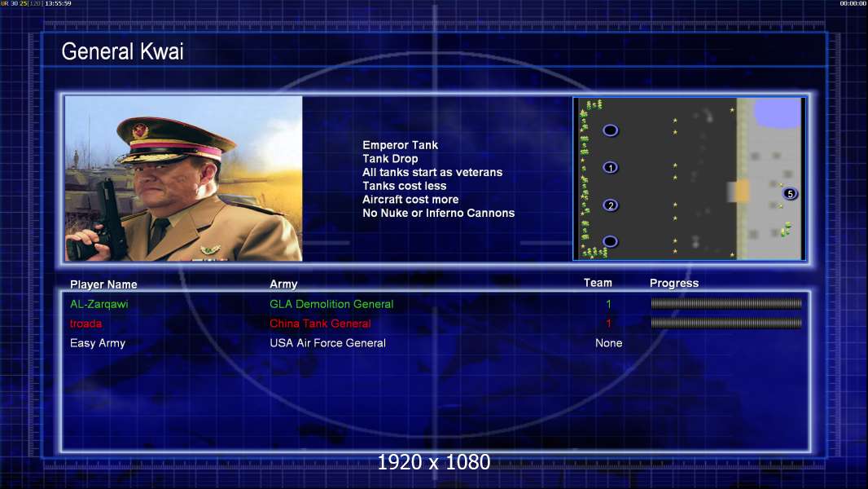Select player AL-Zarqawi
868x489 pixels.
pos(99,304)
